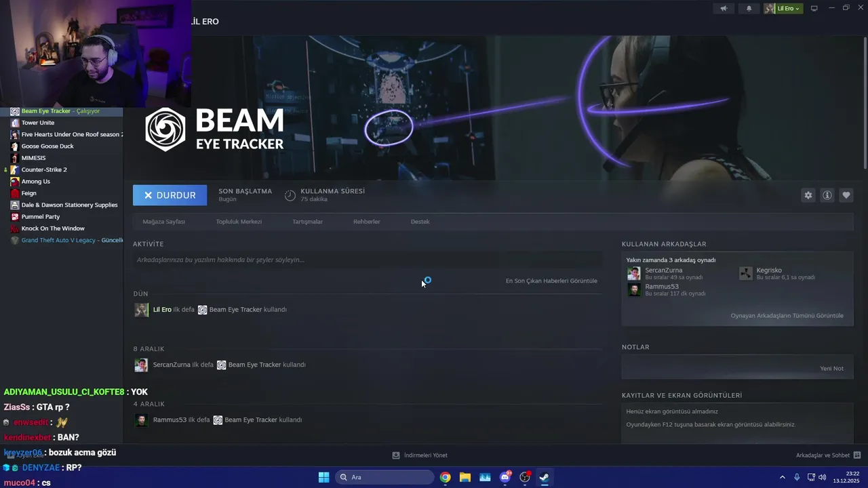Open the volume tray icon
Image resolution: width=868 pixels, height=488 pixels.
pyautogui.click(x=823, y=477)
